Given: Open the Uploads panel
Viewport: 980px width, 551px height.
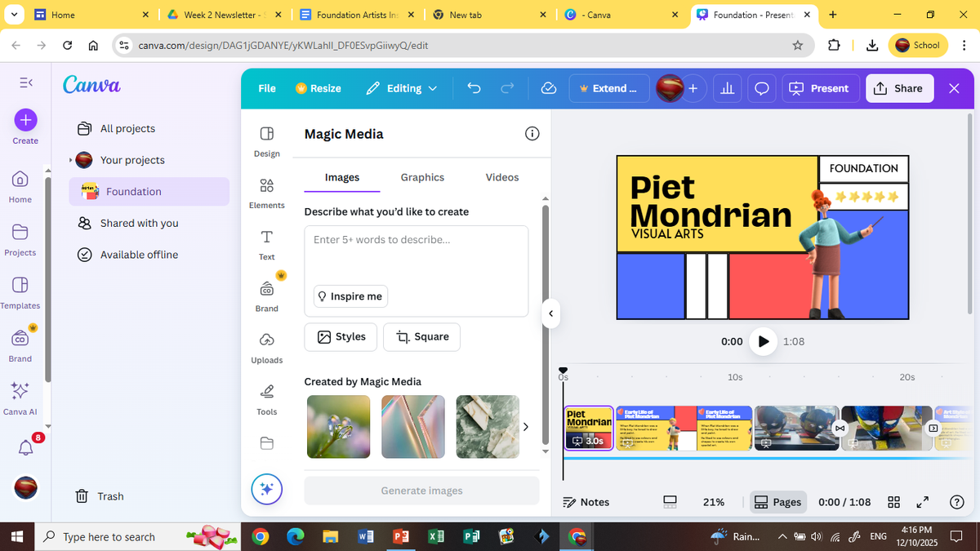Looking at the screenshot, I should pyautogui.click(x=267, y=347).
